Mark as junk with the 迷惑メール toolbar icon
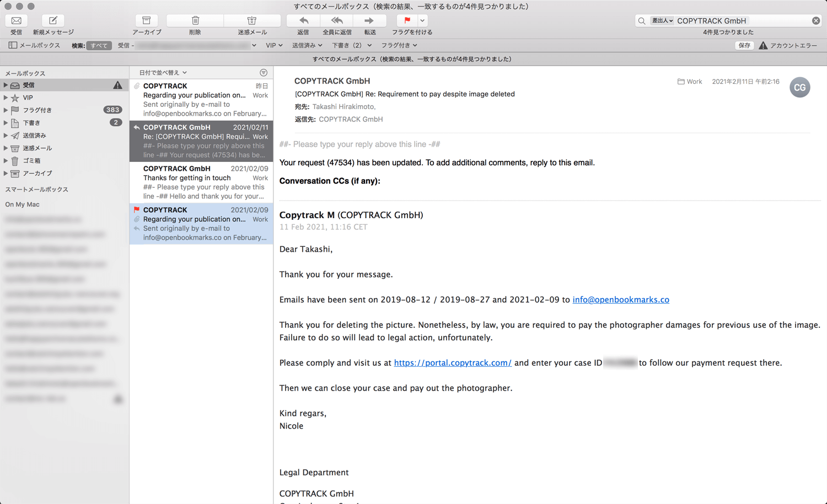 [x=252, y=20]
